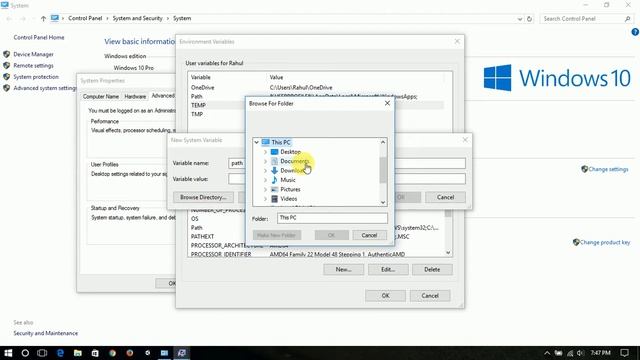640x360 pixels.
Task: Click System and Security in breadcrumb
Action: coord(138,18)
